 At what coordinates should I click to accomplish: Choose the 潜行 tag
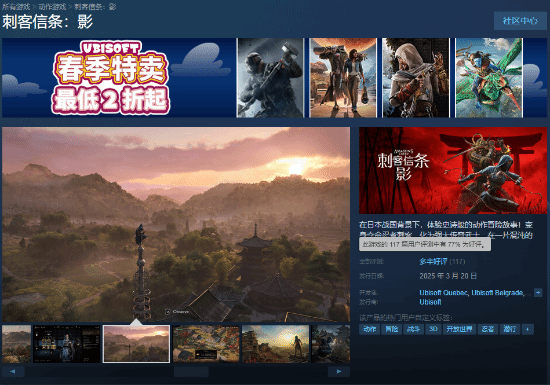(x=510, y=329)
